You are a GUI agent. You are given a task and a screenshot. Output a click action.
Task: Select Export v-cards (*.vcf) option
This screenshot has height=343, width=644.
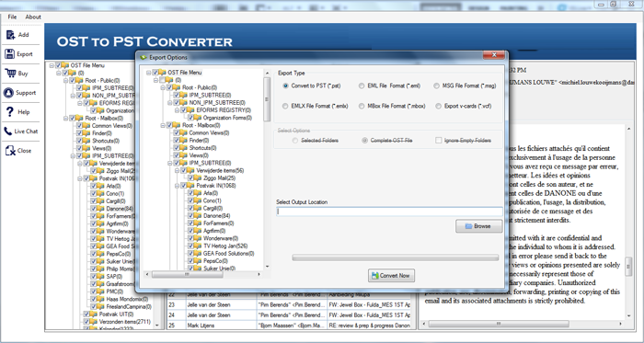[x=439, y=106]
